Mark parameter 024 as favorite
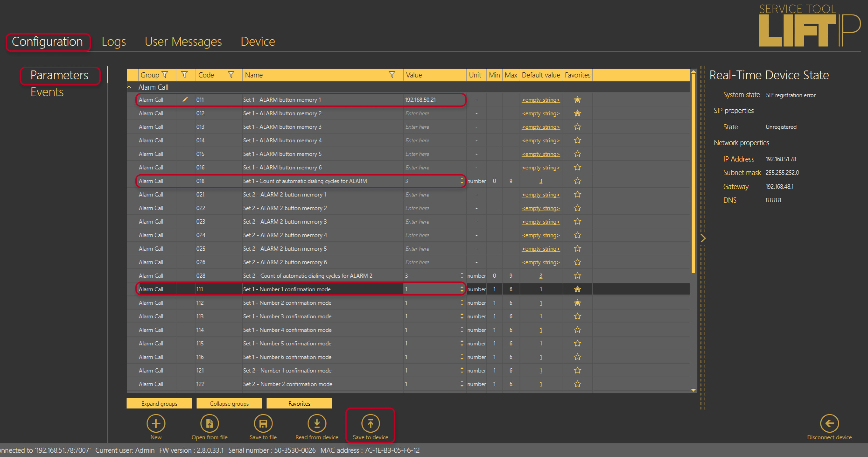The width and height of the screenshot is (868, 457). 577,235
